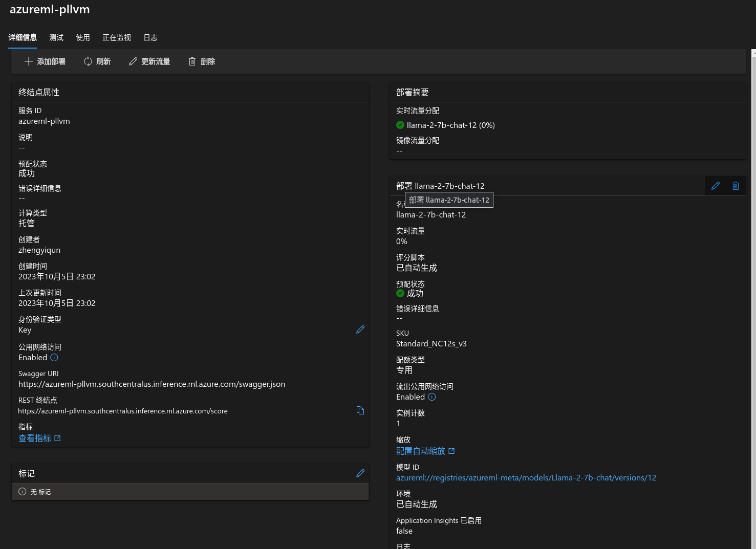Click the external-link icon beside 配置自动缩放
The height and width of the screenshot is (549, 756).
coord(451,451)
